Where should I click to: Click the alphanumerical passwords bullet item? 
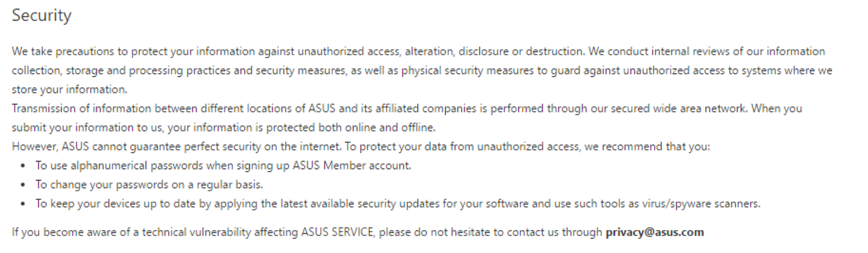(x=224, y=166)
